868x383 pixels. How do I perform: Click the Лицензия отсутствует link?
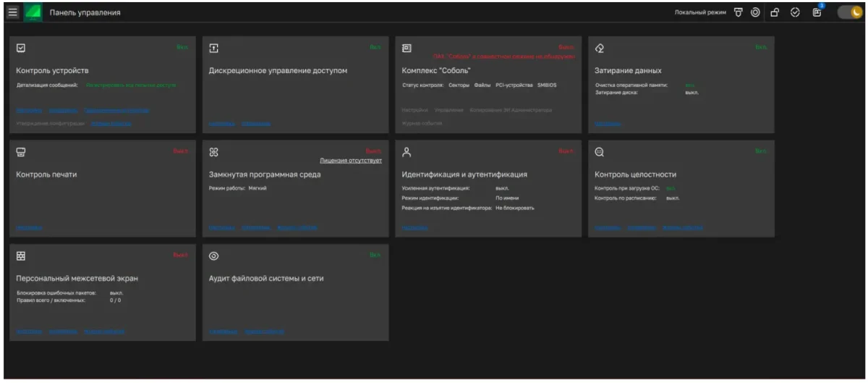click(x=351, y=160)
